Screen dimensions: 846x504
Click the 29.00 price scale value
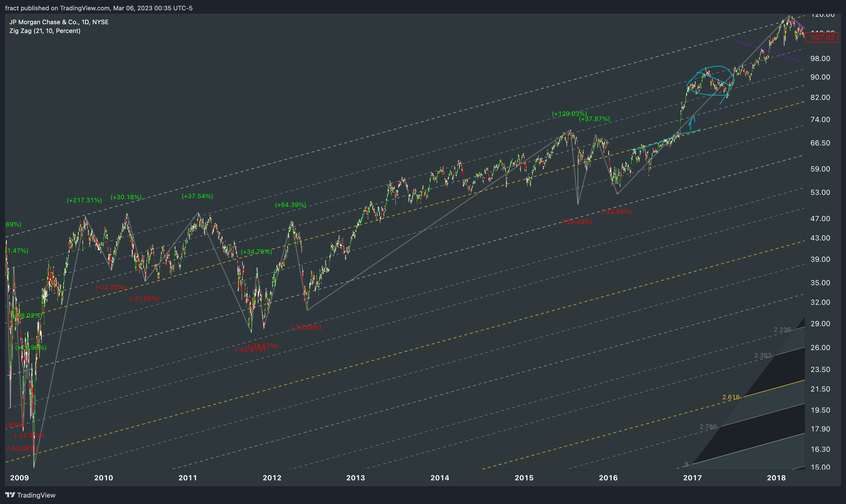[x=820, y=324]
